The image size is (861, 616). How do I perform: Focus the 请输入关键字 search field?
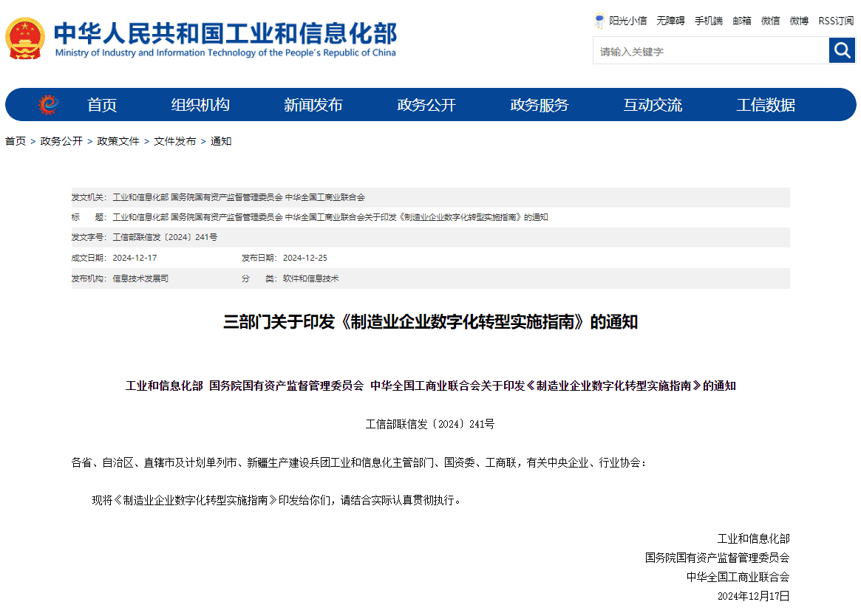[711, 51]
